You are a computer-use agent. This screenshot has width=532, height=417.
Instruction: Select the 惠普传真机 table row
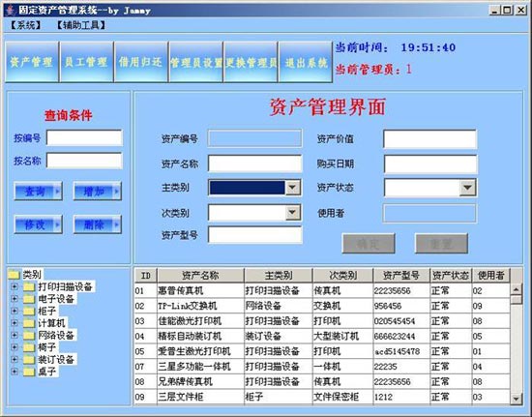322,291
